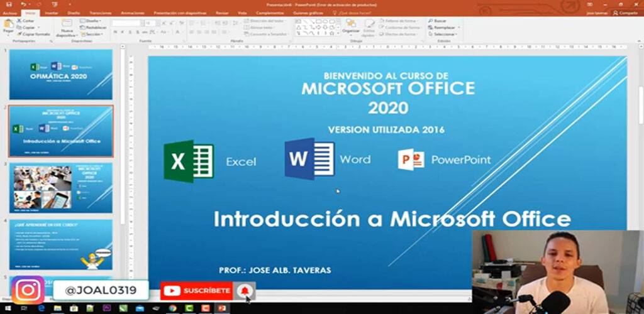
Task: Change the font color
Action: pos(177,32)
